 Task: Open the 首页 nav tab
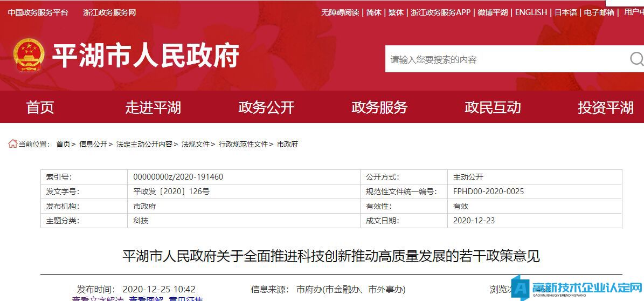40,107
